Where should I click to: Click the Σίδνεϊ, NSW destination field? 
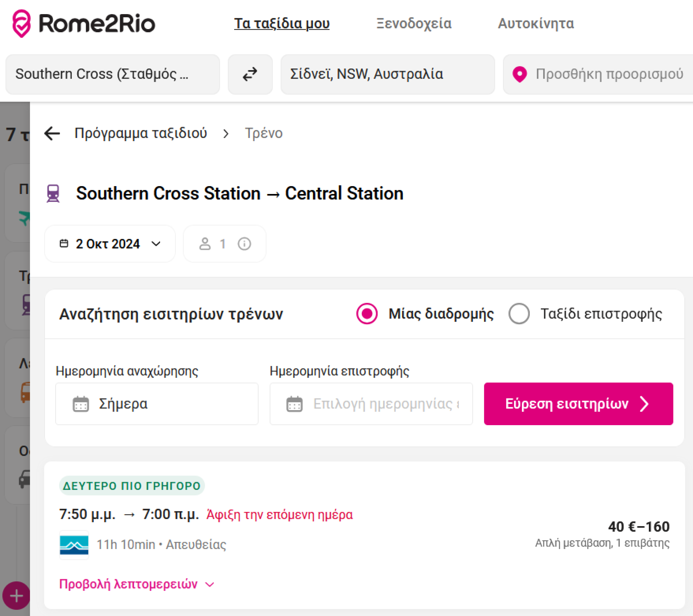coord(387,74)
